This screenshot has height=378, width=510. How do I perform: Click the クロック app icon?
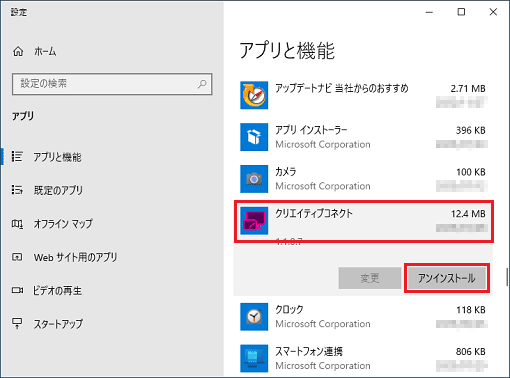click(254, 317)
